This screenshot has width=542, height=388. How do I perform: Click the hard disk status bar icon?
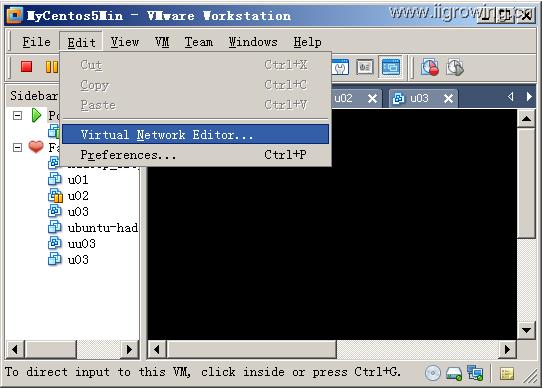point(454,373)
